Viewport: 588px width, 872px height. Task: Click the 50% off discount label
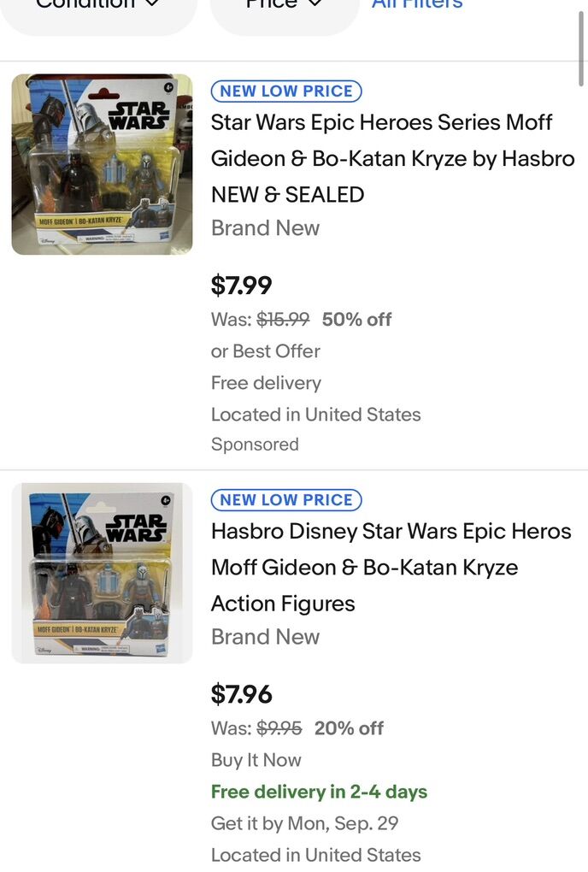(356, 320)
